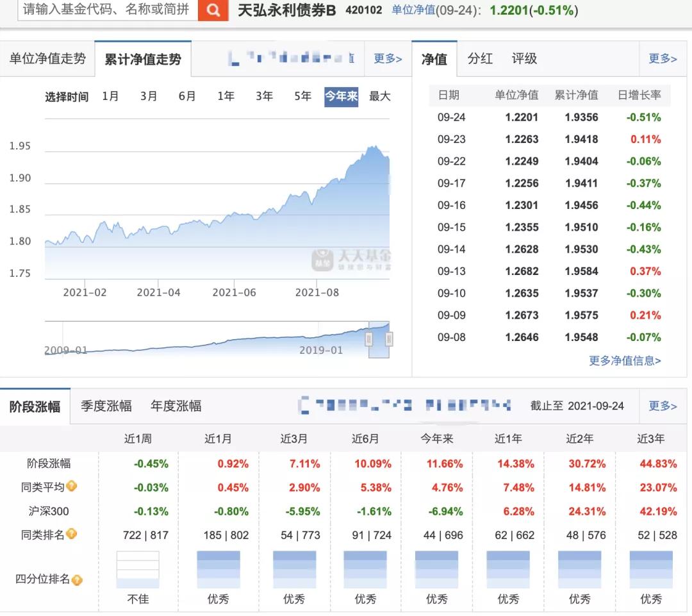This screenshot has width=692, height=616.
Task: Choose the 今年来 time range
Action: tap(341, 96)
